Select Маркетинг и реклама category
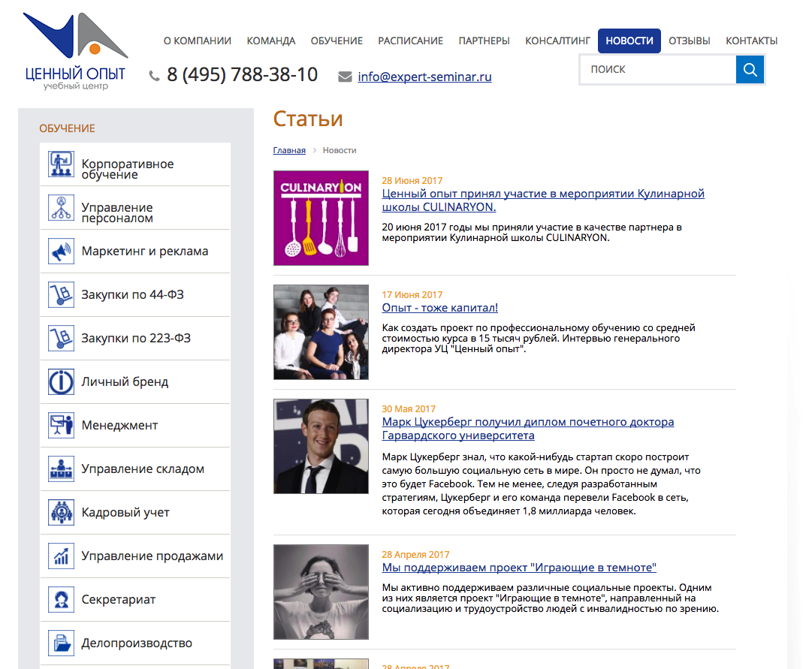This screenshot has width=812, height=669. (135, 251)
